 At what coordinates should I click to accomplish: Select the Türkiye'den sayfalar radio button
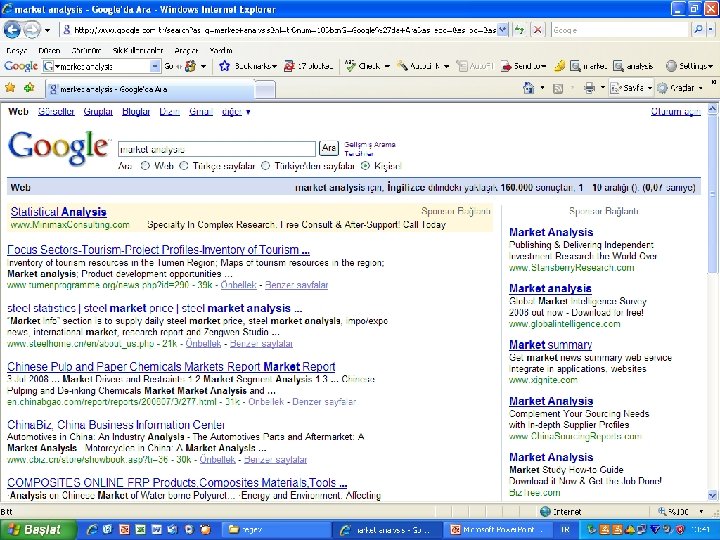coord(265,166)
